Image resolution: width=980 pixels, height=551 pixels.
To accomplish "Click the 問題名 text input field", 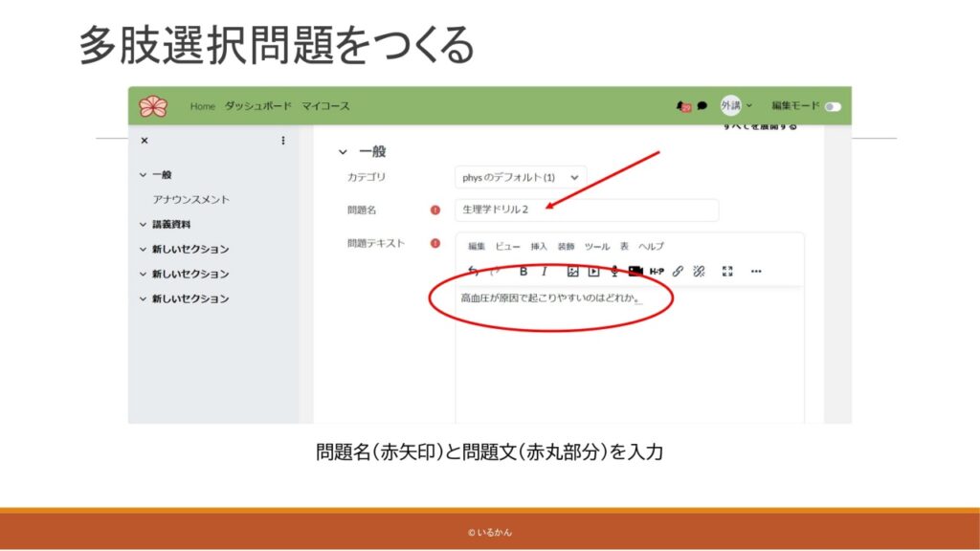I will (x=586, y=209).
